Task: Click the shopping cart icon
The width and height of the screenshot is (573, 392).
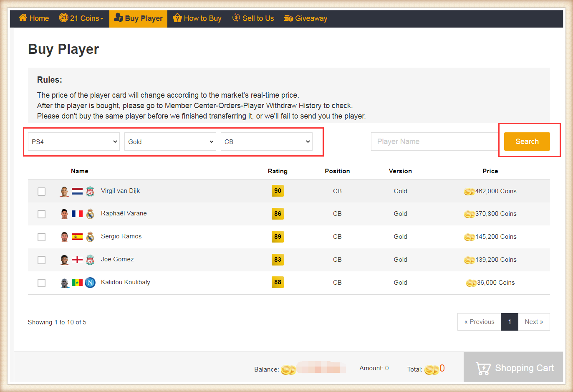Action: (483, 368)
